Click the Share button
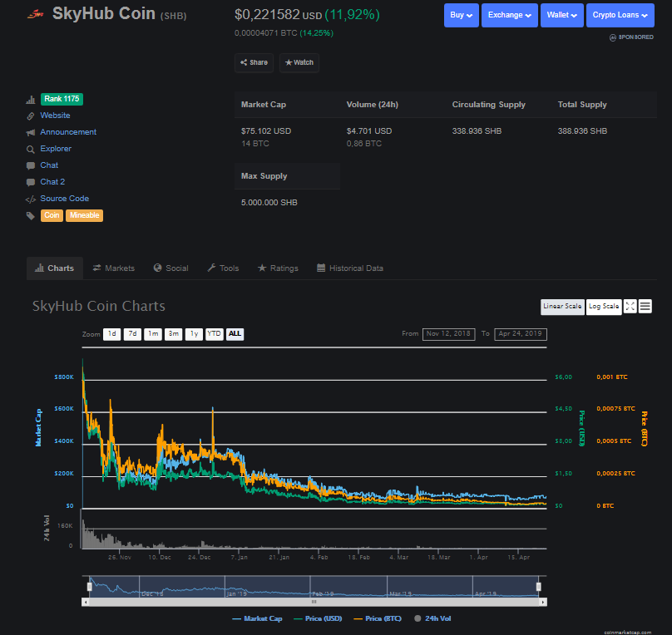 pyautogui.click(x=254, y=62)
